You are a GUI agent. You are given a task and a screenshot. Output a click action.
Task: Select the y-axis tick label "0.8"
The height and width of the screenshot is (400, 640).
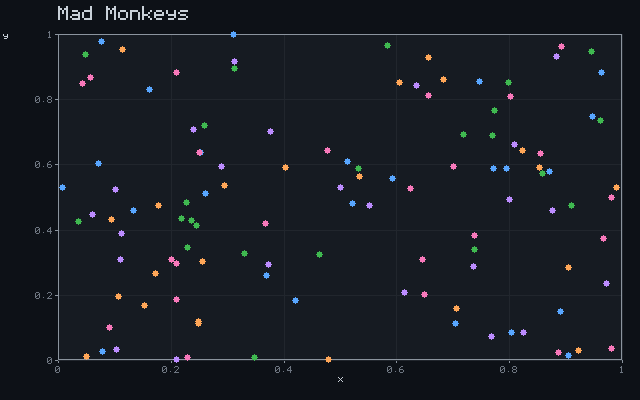click(44, 100)
